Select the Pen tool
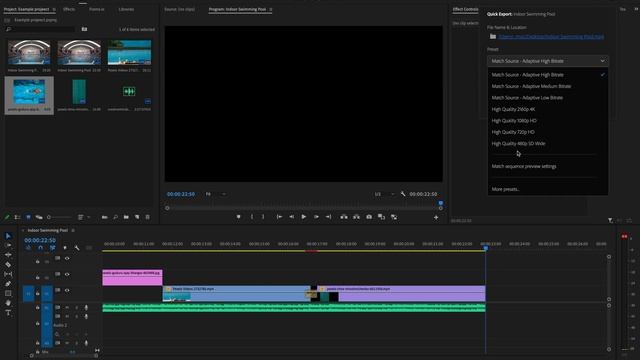Screen dimensions: 640x360 pos(8,284)
